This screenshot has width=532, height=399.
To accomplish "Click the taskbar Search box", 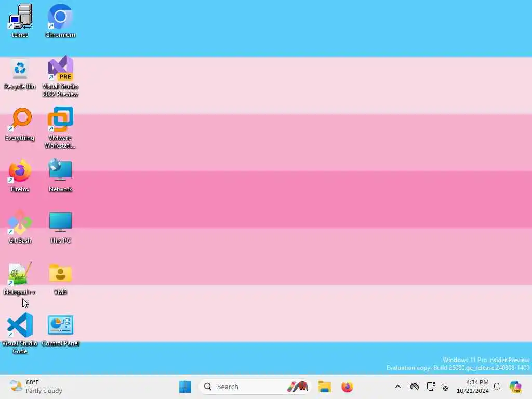I will [x=255, y=387].
